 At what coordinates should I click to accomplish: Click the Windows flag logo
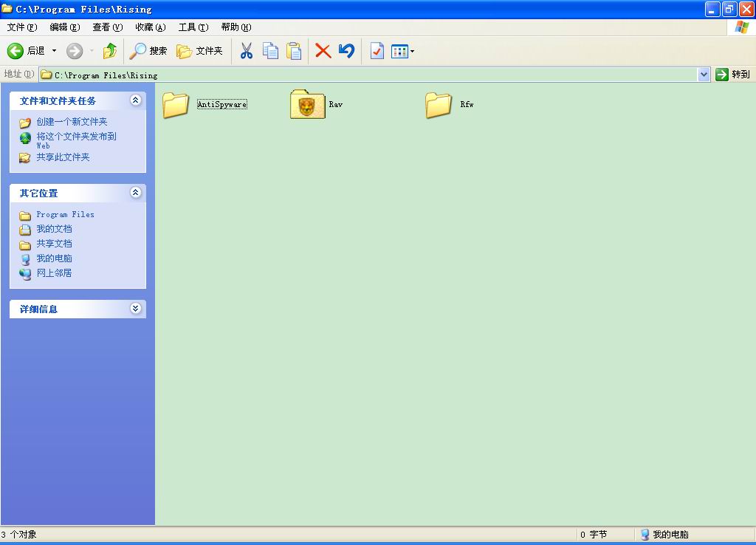[x=742, y=27]
